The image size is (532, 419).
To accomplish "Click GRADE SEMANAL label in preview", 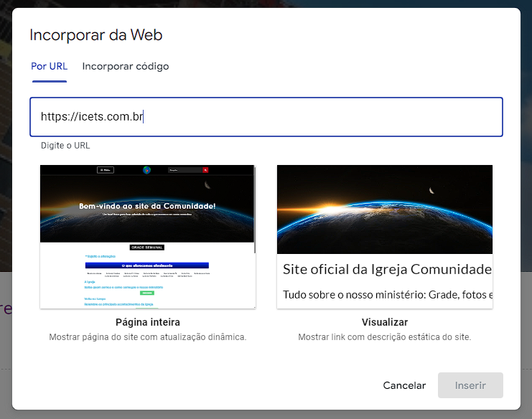I will coord(147,248).
